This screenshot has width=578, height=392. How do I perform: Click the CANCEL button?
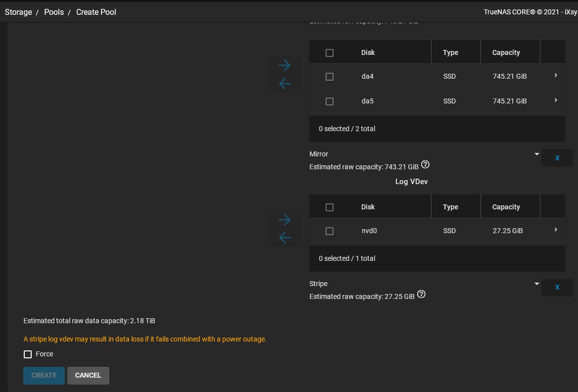point(88,375)
